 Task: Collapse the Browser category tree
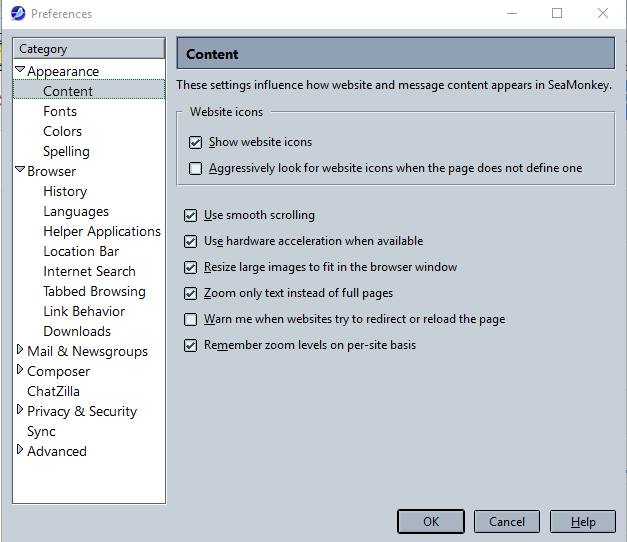click(x=20, y=171)
